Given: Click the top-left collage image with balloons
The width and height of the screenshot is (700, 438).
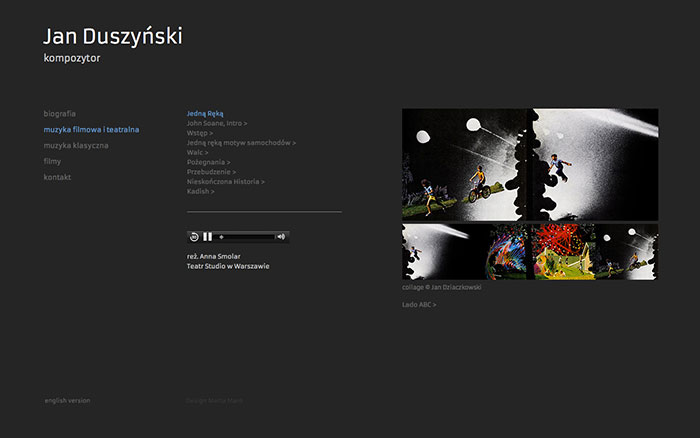Looking at the screenshot, I should (x=464, y=164).
